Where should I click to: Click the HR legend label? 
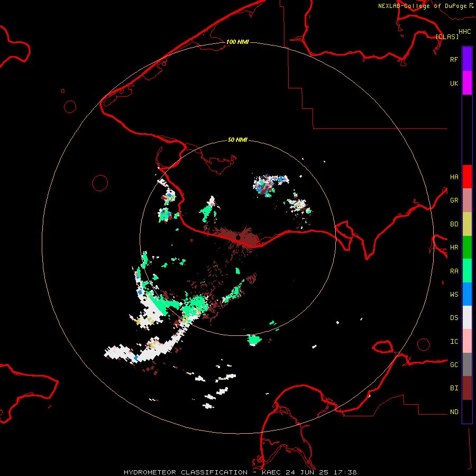454,248
